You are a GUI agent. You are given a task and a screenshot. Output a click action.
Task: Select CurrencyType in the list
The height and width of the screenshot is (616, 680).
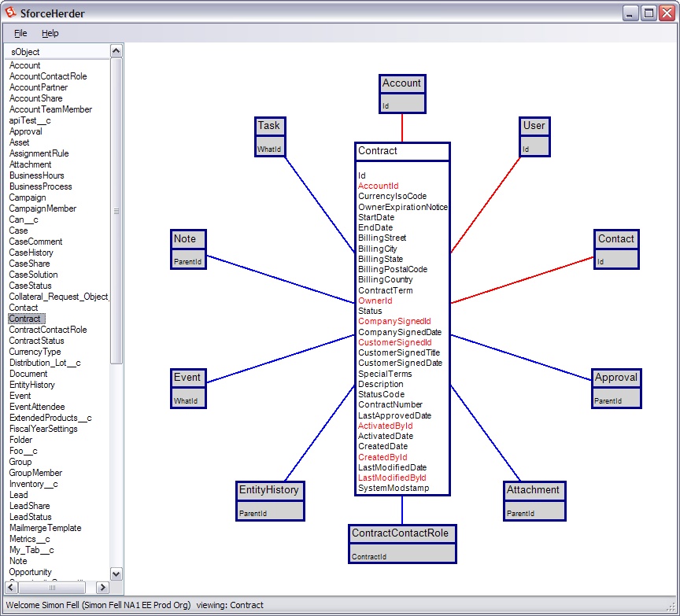point(35,352)
